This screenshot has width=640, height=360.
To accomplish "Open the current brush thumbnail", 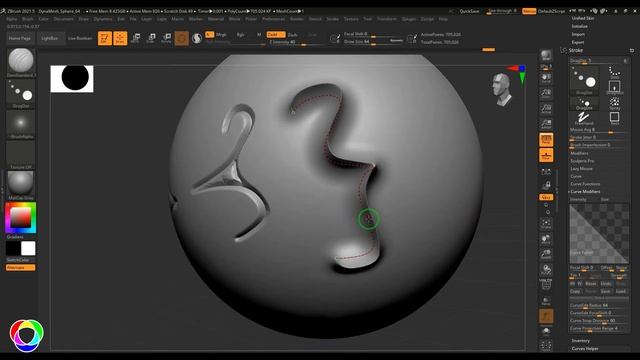I will coord(21,61).
